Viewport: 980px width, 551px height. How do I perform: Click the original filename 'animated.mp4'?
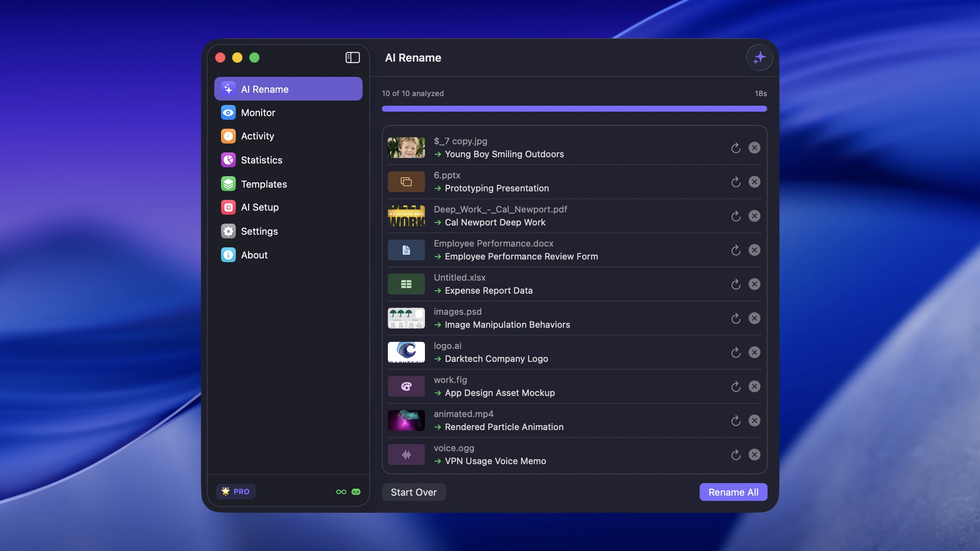[x=464, y=414]
